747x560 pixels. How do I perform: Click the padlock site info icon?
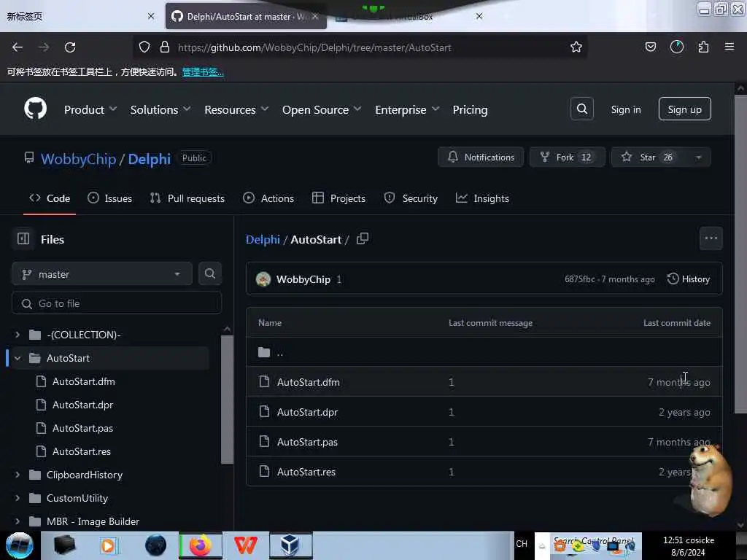(x=165, y=47)
